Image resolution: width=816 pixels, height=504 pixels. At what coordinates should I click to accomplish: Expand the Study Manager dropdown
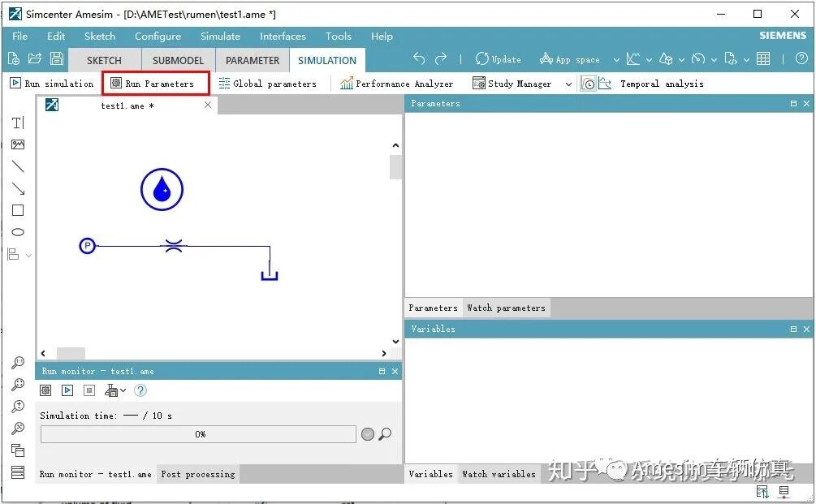tap(568, 83)
